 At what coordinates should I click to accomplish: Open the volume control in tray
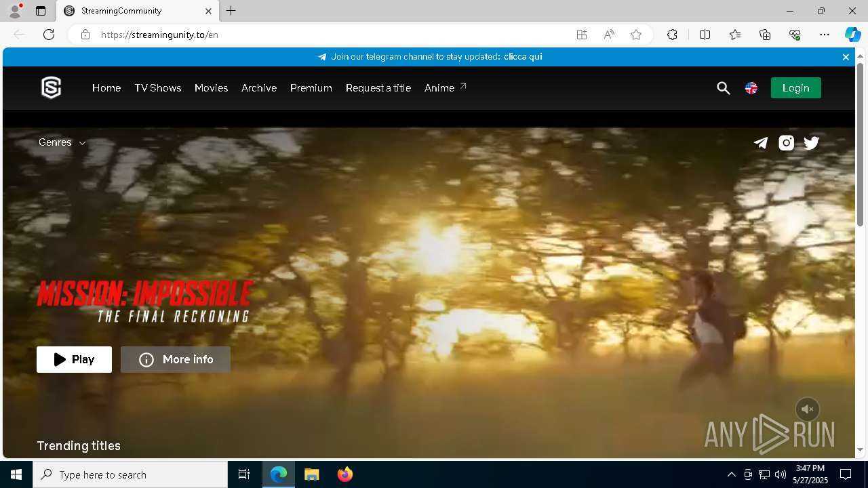click(781, 474)
